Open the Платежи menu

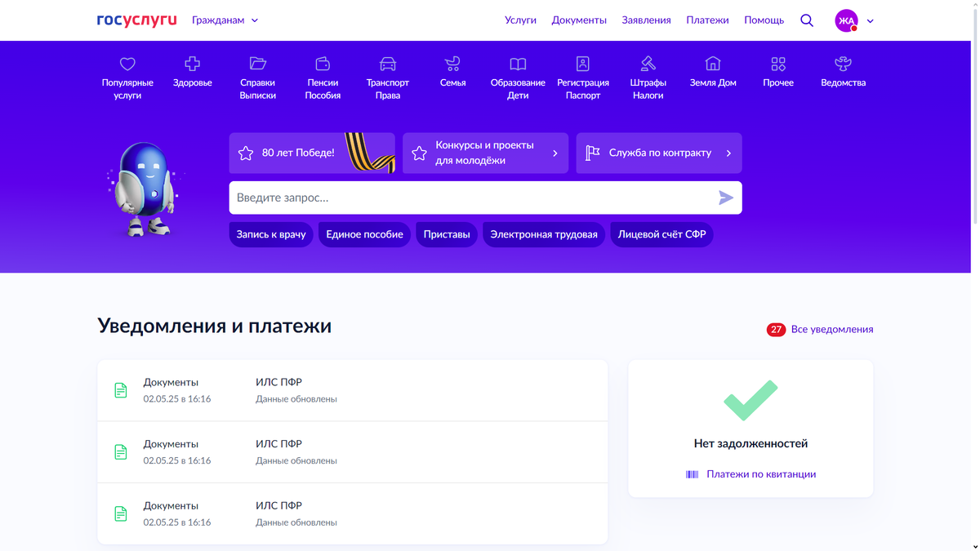coord(707,20)
